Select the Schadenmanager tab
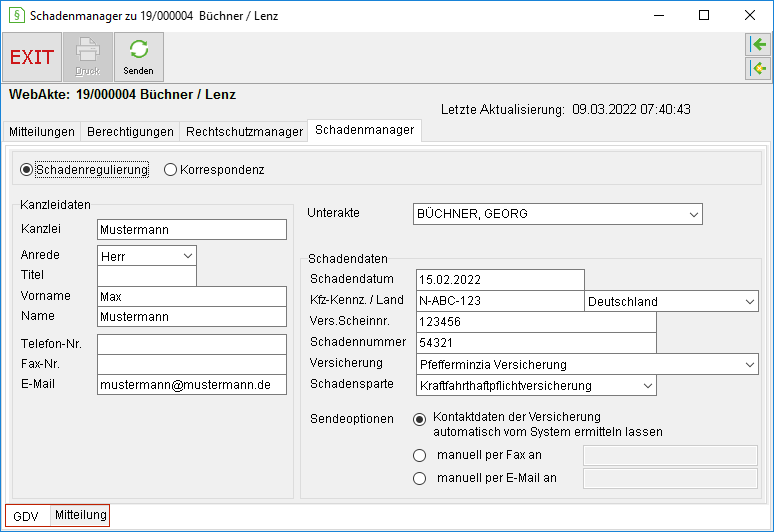The width and height of the screenshot is (774, 532). [365, 130]
